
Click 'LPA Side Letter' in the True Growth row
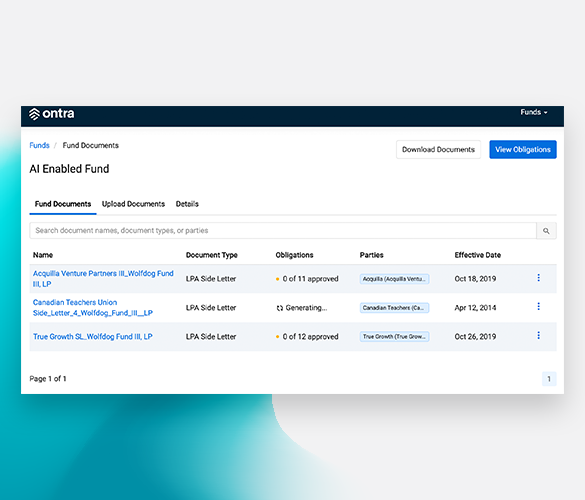211,337
